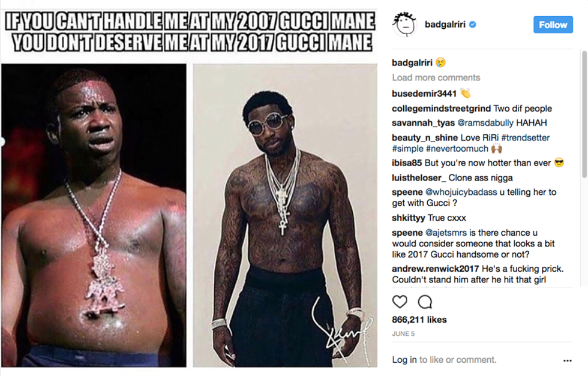Click the Follow button

(553, 25)
